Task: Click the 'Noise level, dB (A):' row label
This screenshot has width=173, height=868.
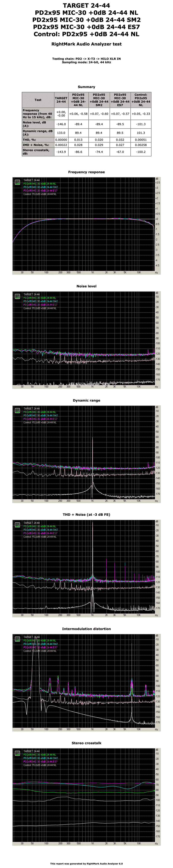Action: [x=38, y=124]
